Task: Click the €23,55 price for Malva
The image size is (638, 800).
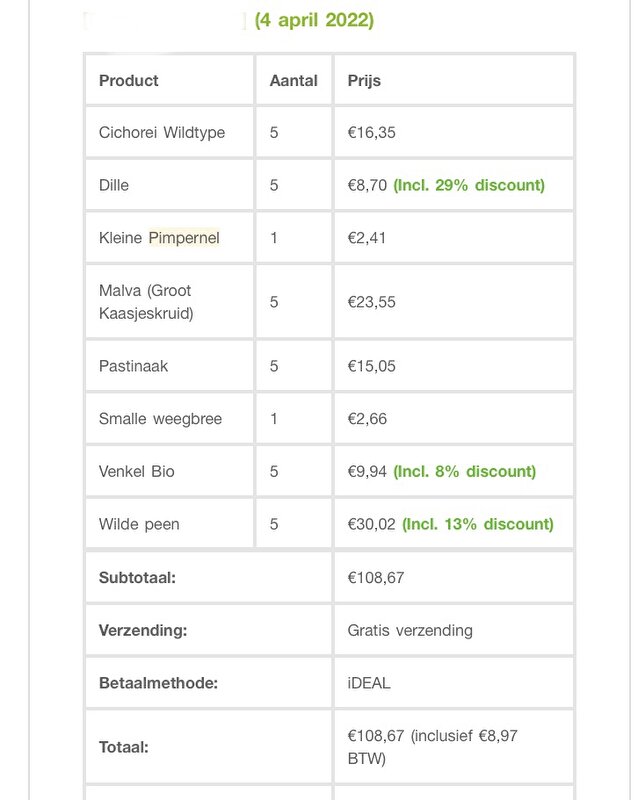Action: click(372, 302)
